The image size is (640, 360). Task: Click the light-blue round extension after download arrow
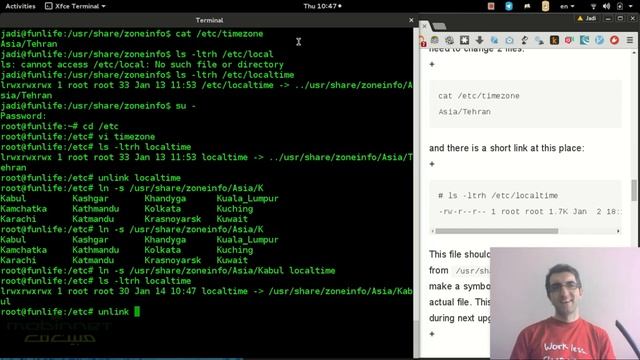(x=494, y=40)
